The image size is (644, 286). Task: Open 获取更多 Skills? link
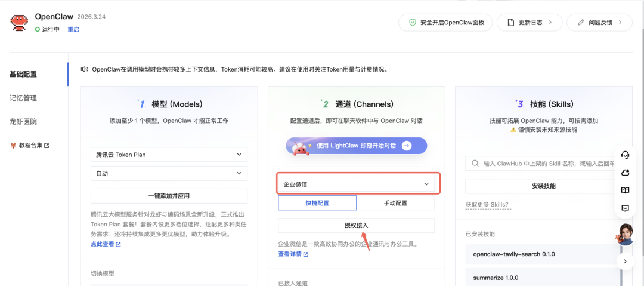(488, 205)
